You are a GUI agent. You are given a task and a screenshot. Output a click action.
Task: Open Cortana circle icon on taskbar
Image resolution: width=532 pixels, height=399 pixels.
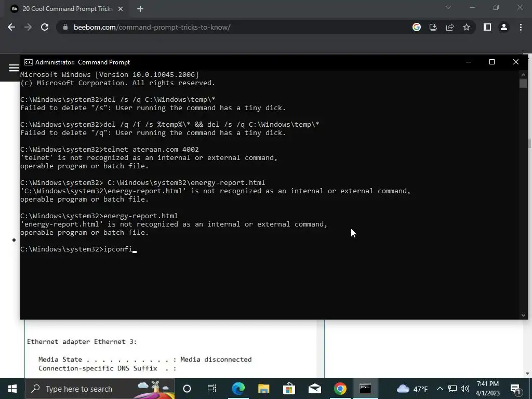(187, 389)
